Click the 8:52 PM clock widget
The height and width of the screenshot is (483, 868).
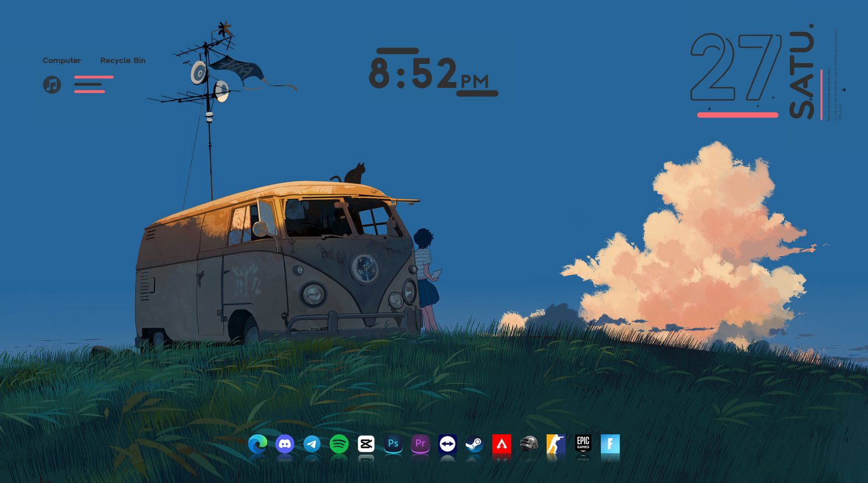pyautogui.click(x=433, y=72)
